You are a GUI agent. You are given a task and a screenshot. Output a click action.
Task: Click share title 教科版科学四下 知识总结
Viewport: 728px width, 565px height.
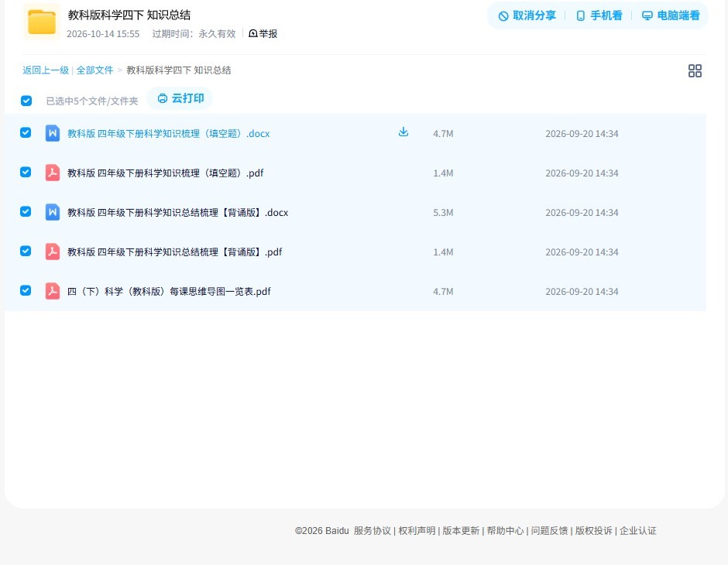[x=129, y=15]
